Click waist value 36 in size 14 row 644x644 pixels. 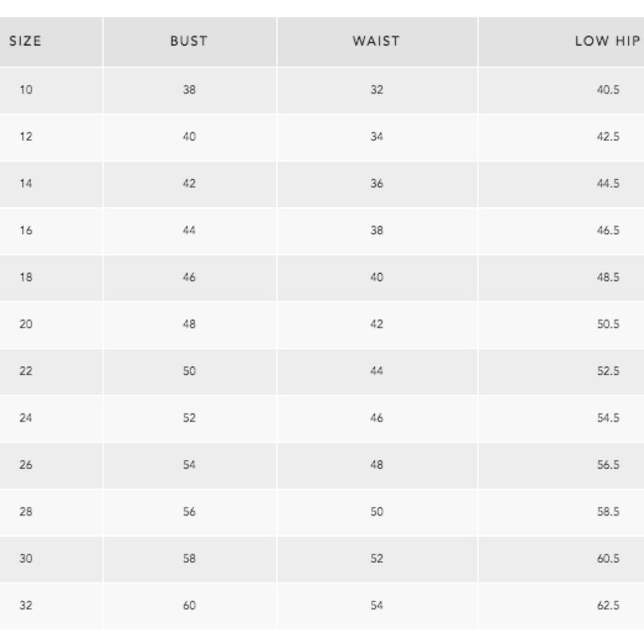pos(377,183)
